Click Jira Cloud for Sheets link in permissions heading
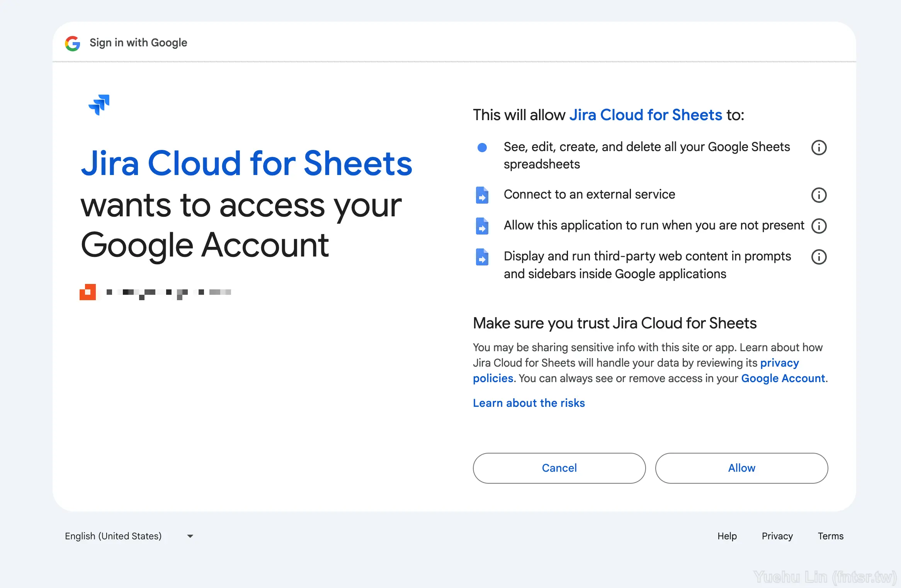Screen dimensions: 901x588 (646, 115)
